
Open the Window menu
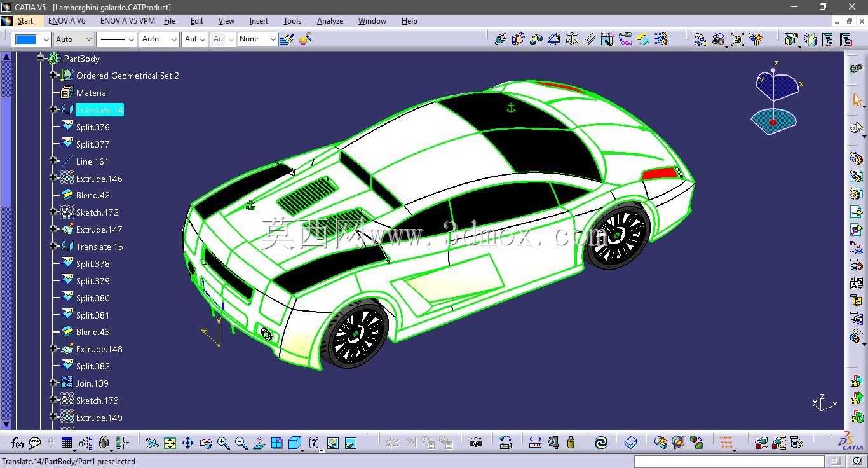click(372, 21)
